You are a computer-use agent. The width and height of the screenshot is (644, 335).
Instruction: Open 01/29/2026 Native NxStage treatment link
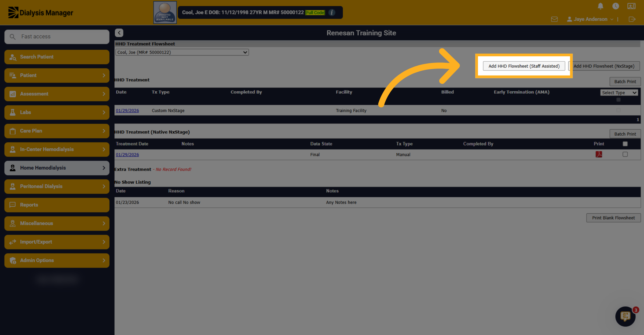[127, 154]
